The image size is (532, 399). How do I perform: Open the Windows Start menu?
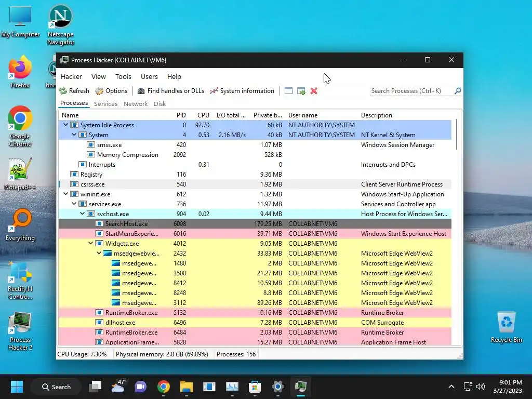click(x=17, y=387)
